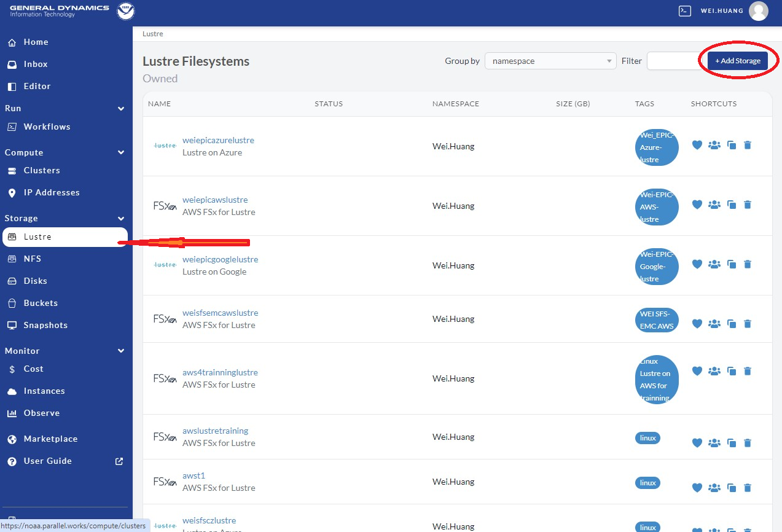Duplicate weiepicazurelustre with copy icon

[x=732, y=146]
